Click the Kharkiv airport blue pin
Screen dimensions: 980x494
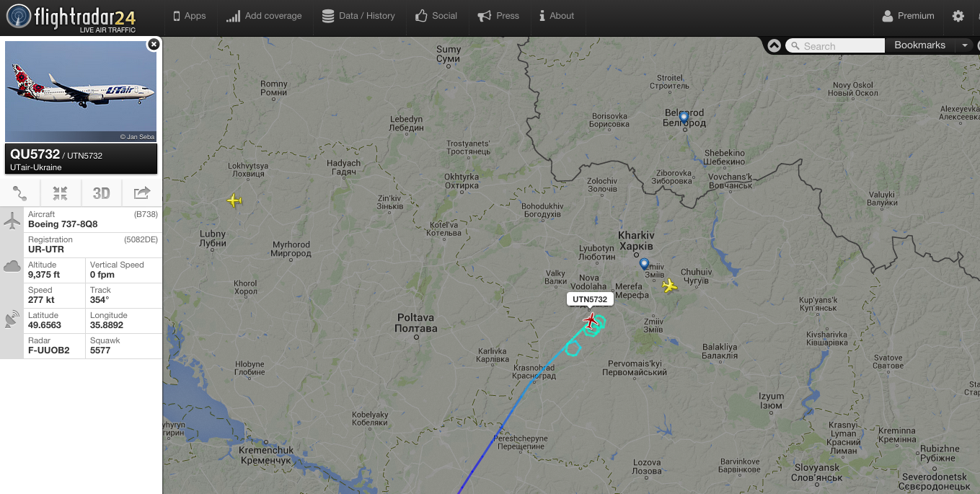click(x=644, y=265)
